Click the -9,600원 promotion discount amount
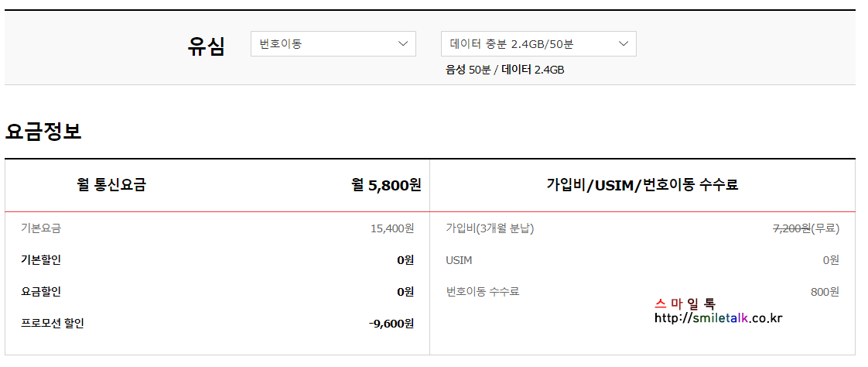This screenshot has height=367, width=868. pos(391,323)
